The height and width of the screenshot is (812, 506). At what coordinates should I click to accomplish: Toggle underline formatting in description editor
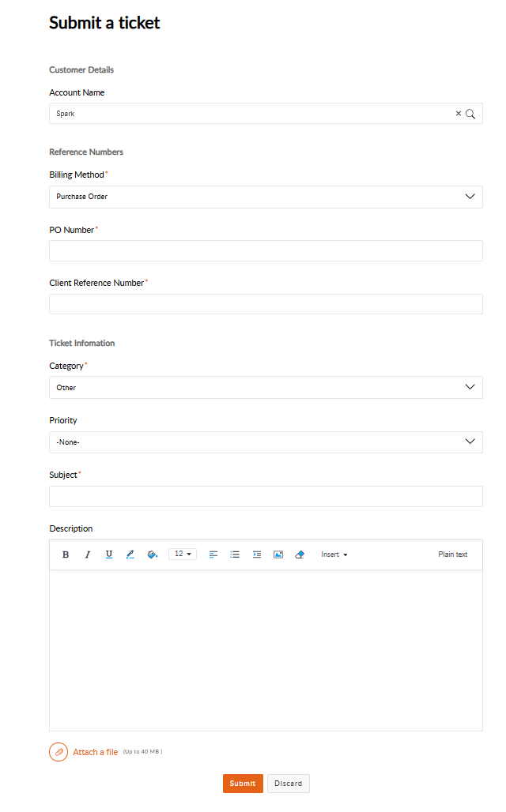click(109, 554)
